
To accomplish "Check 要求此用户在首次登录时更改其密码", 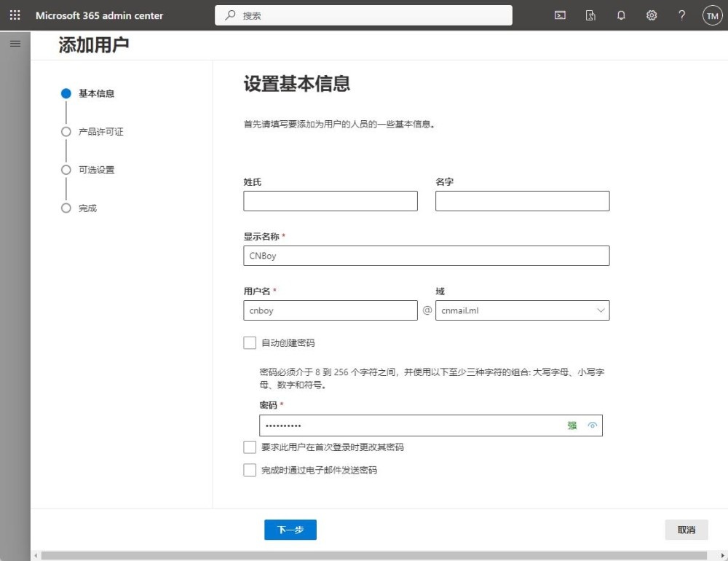I will pyautogui.click(x=250, y=447).
